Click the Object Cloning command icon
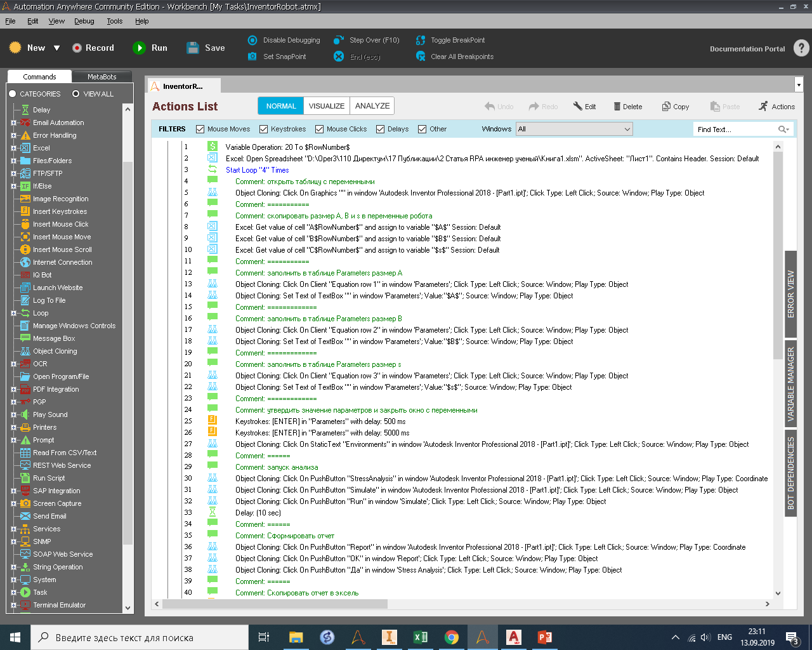This screenshot has width=812, height=650. pos(25,351)
